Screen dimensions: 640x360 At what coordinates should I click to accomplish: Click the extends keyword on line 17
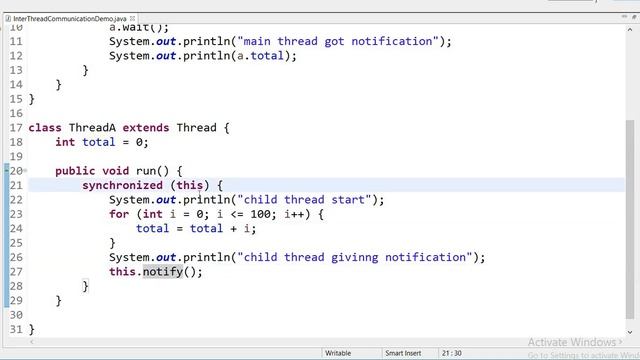[x=146, y=128]
